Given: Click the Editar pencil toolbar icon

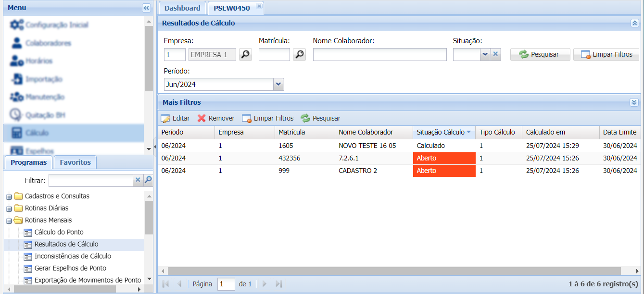Looking at the screenshot, I should click(166, 118).
